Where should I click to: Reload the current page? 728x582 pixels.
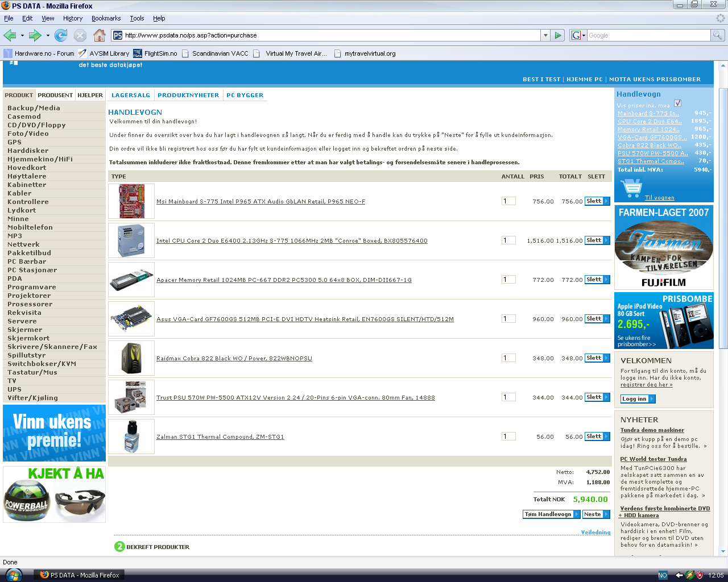coord(61,35)
